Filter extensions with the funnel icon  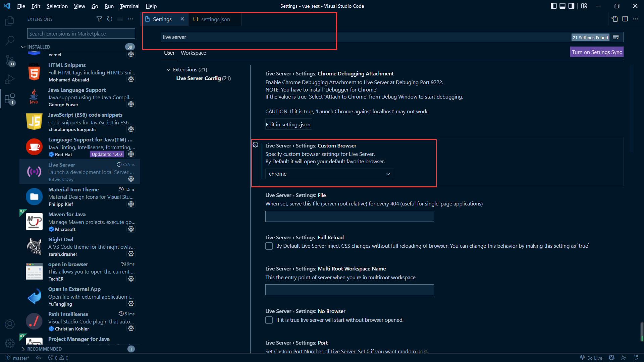[99, 19]
